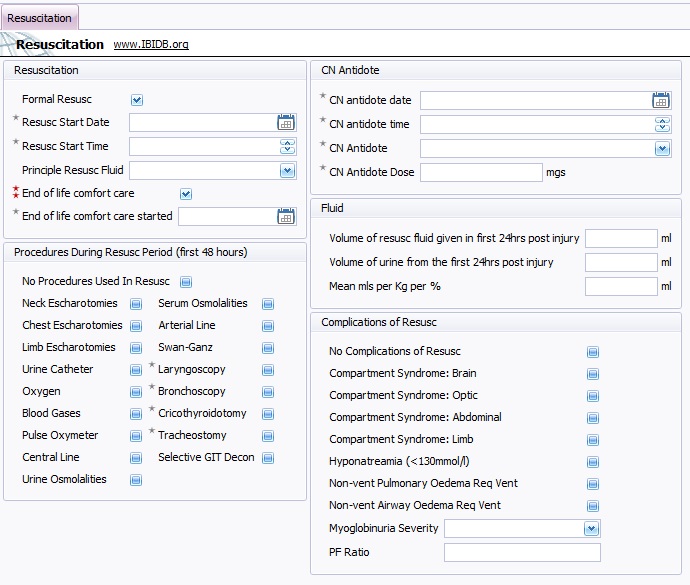Open calendar for End of life comfort care started

(x=286, y=216)
